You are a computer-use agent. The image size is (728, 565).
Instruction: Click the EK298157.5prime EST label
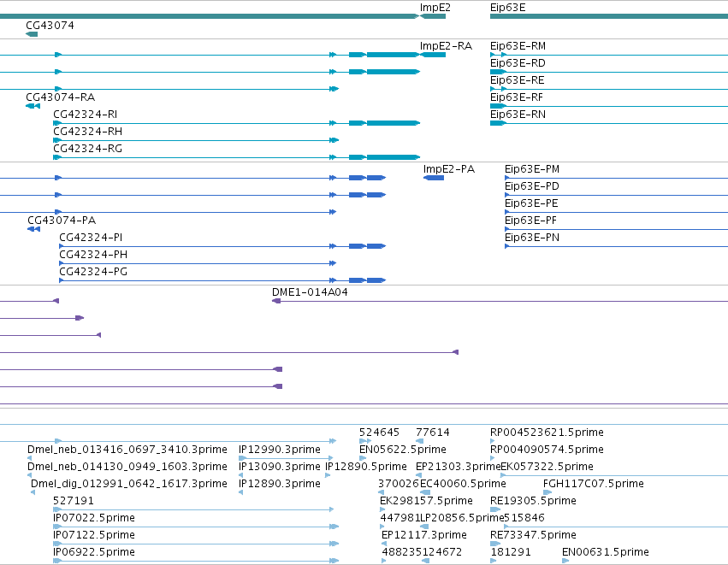click(426, 501)
